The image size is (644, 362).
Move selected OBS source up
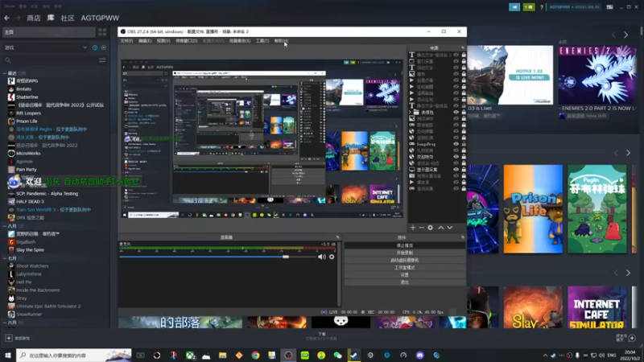tap(440, 228)
